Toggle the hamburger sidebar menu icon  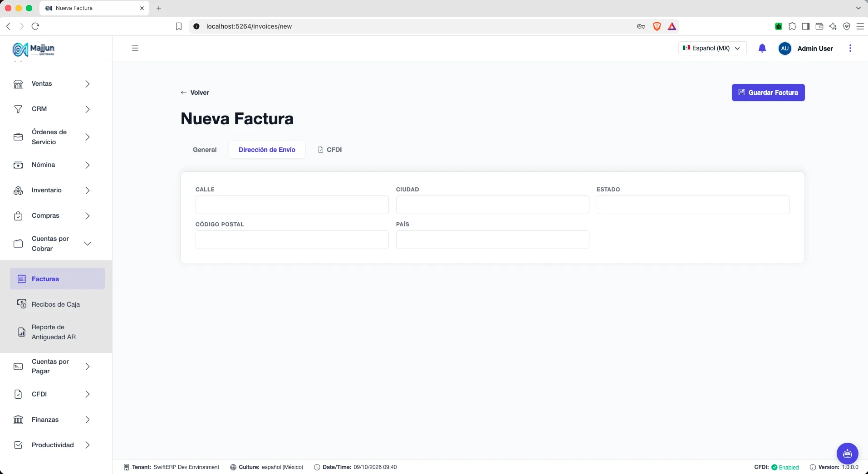coord(135,48)
